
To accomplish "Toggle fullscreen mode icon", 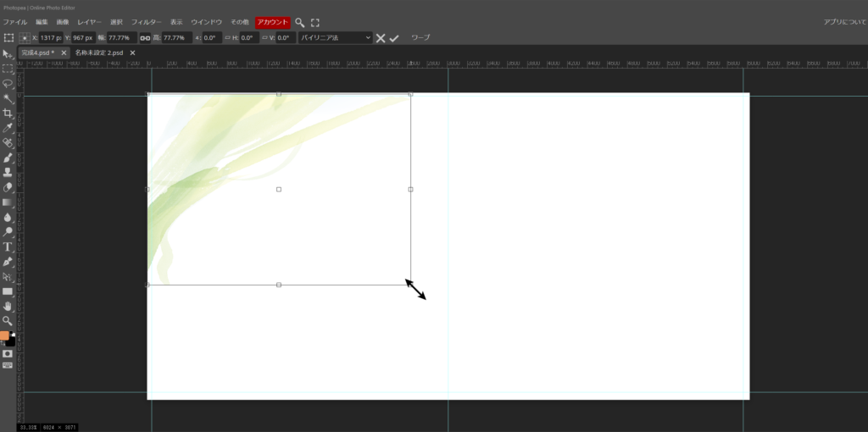I will pyautogui.click(x=315, y=22).
